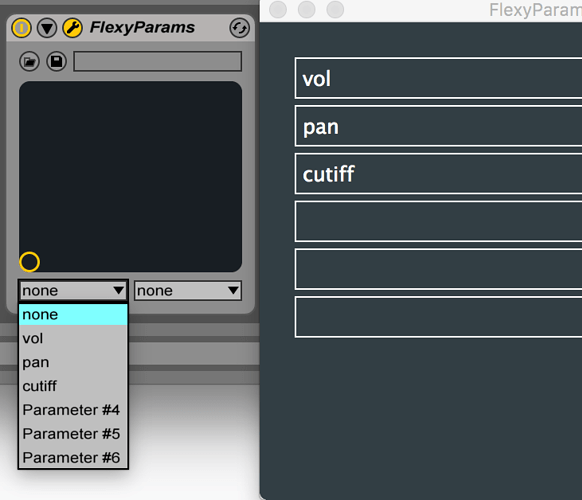The image size is (582, 500).
Task: Open the right-hand none dropdown
Action: [x=188, y=291]
